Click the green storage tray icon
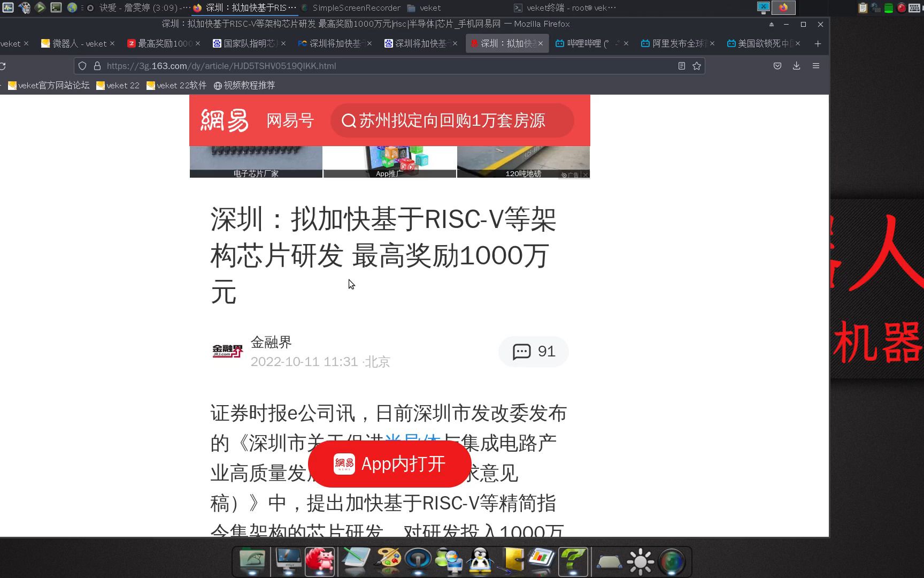 point(889,7)
